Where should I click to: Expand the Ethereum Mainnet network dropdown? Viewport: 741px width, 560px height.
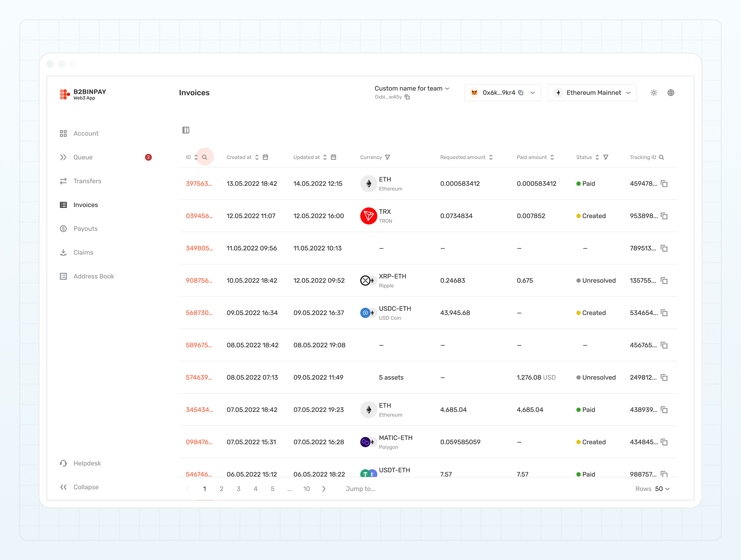coord(628,93)
